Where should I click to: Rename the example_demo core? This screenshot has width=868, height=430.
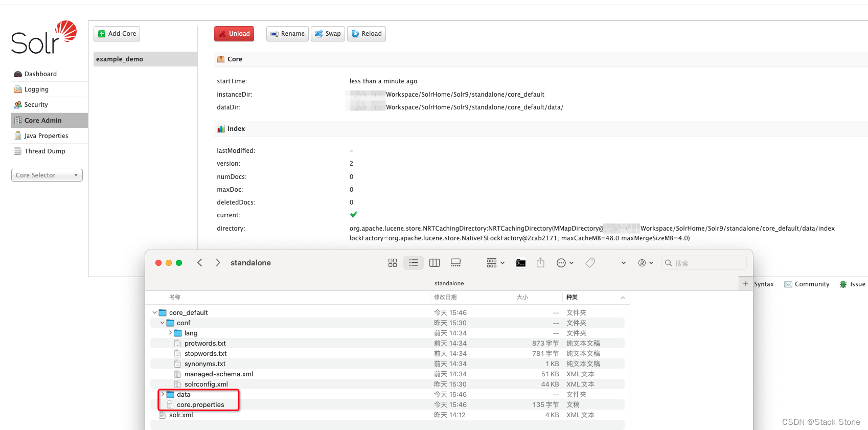pyautogui.click(x=287, y=34)
